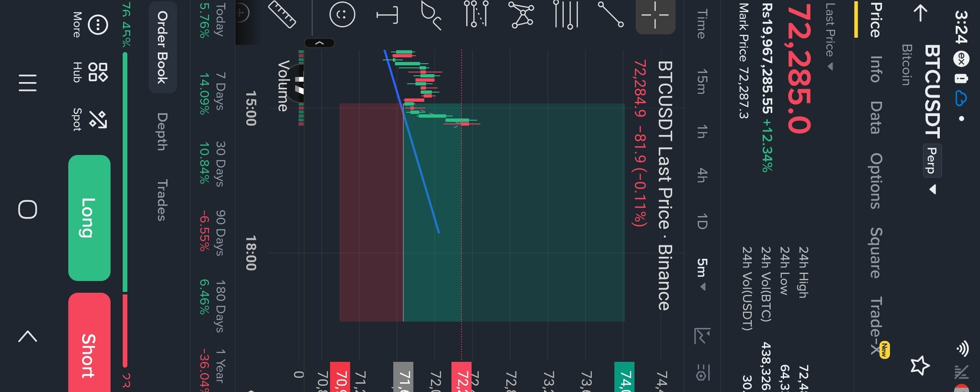980x392 pixels.
Task: Select the 15m timeframe
Action: click(x=701, y=81)
